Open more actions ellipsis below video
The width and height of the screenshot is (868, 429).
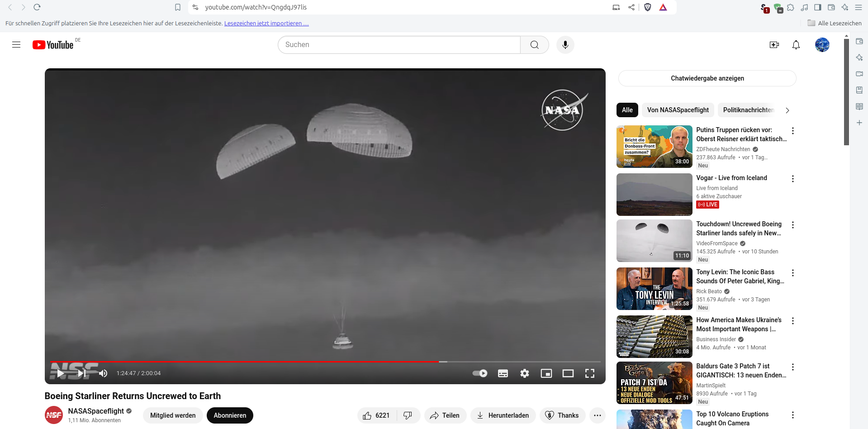(598, 415)
